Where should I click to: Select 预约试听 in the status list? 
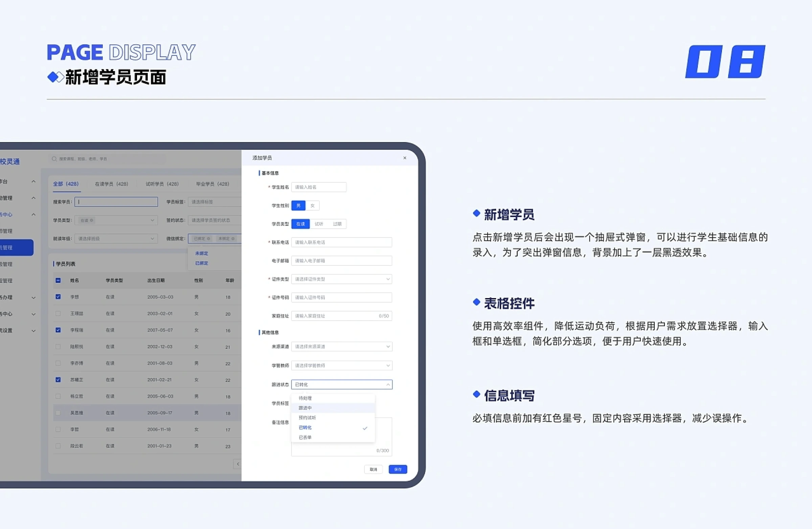click(333, 418)
